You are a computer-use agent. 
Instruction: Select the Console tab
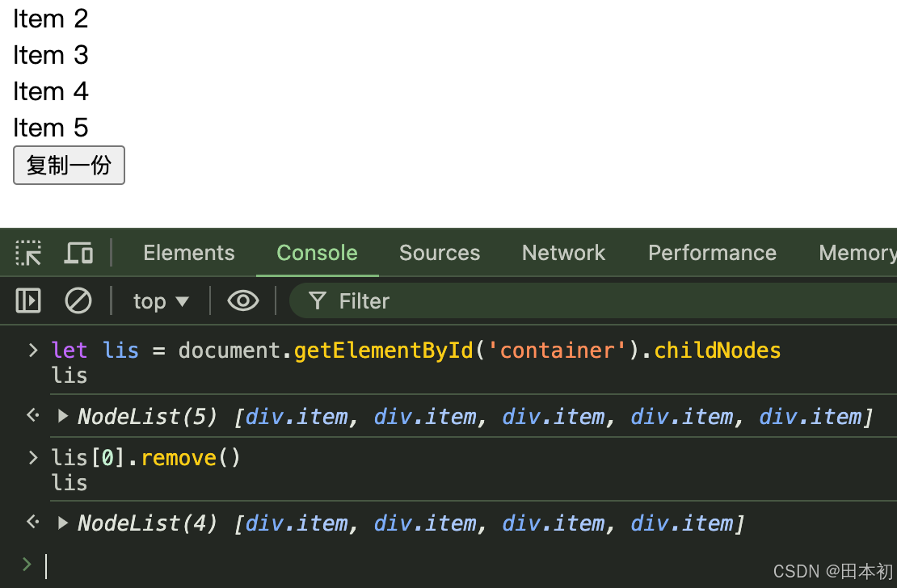coord(317,253)
